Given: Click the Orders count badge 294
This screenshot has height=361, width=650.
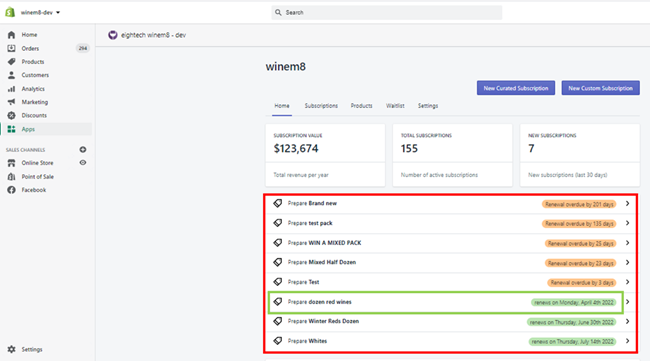Looking at the screenshot, I should pyautogui.click(x=82, y=48).
